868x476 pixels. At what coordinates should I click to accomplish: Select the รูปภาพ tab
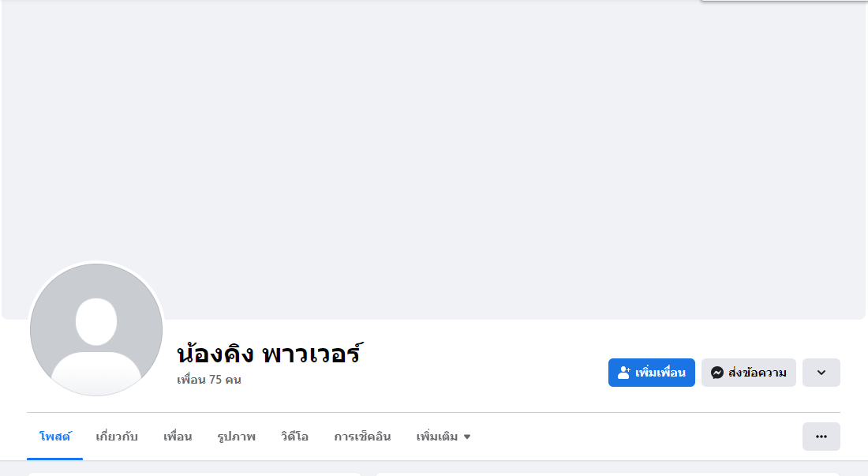236,437
